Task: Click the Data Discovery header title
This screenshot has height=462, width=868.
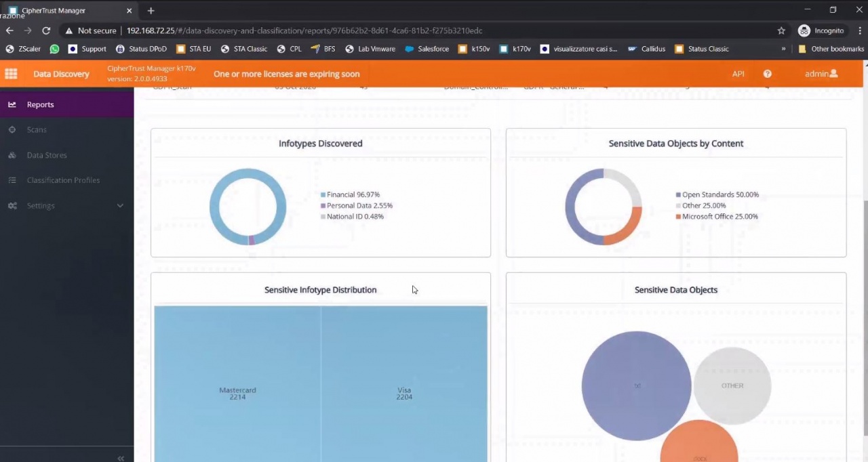Action: pos(61,74)
